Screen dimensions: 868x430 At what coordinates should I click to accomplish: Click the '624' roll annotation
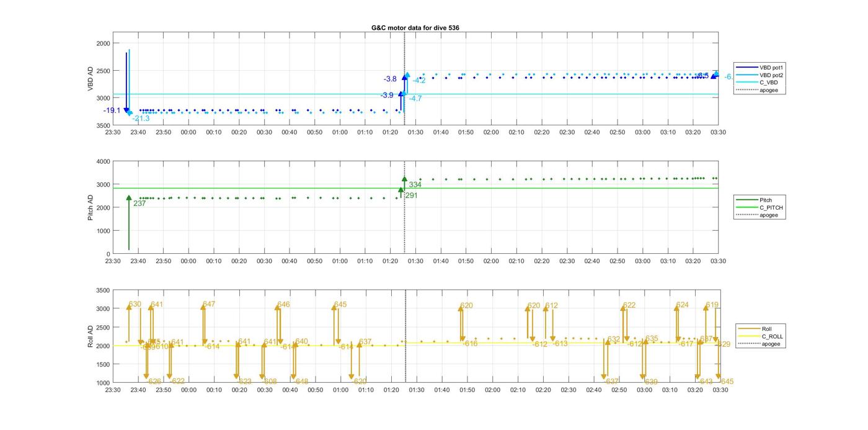click(x=683, y=305)
